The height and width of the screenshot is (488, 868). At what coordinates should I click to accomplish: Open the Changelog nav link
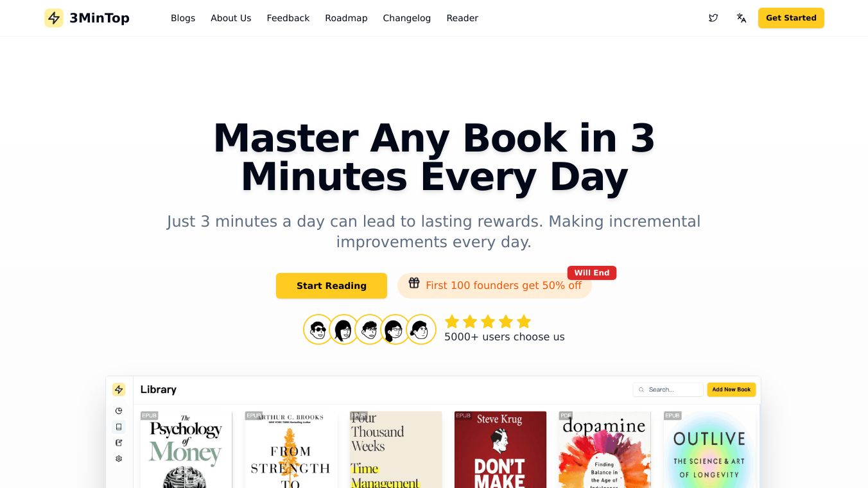coord(407,18)
